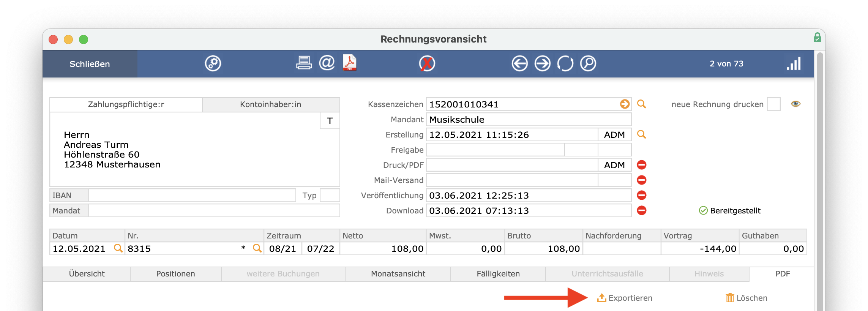Click magnifier next to Erstellung row
This screenshot has height=311, width=868.
pos(641,134)
